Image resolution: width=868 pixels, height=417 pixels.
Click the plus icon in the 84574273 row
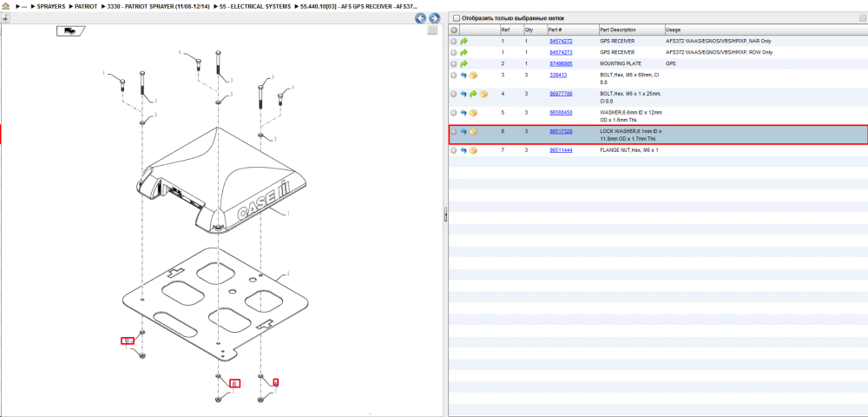(x=453, y=53)
